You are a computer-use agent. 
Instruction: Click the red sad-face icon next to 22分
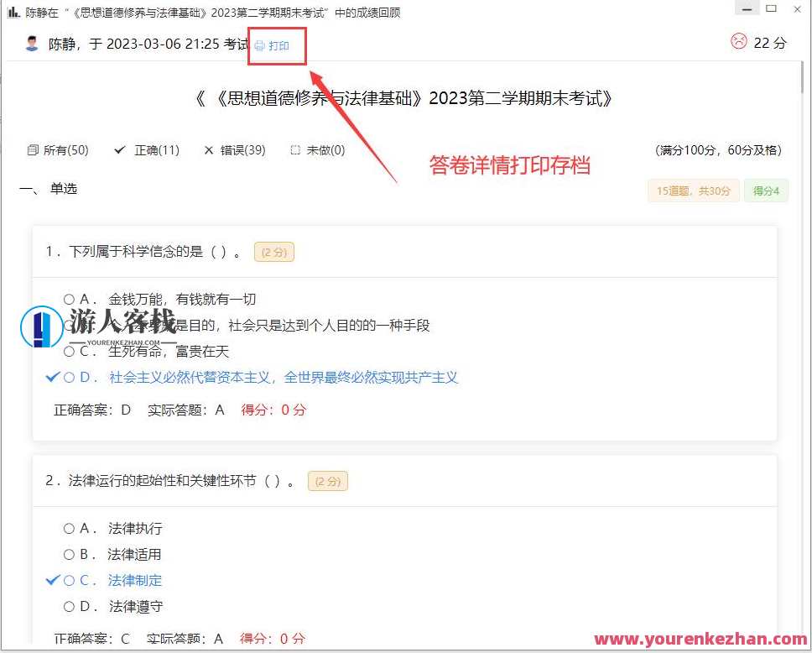[737, 42]
